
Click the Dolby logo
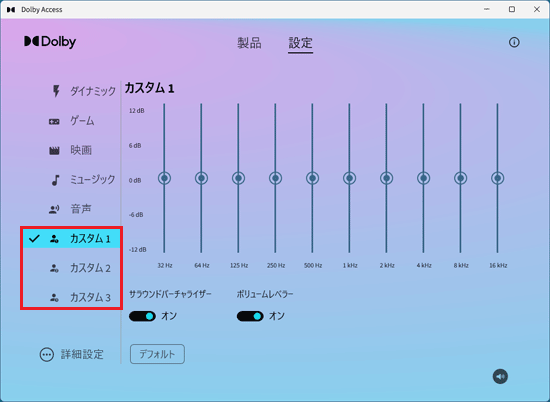click(50, 42)
